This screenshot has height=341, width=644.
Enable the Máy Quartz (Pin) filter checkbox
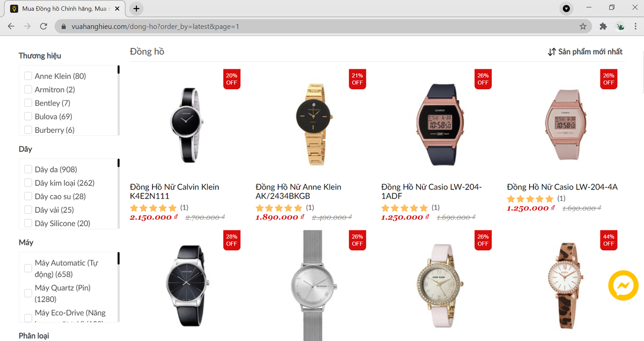[x=28, y=293]
